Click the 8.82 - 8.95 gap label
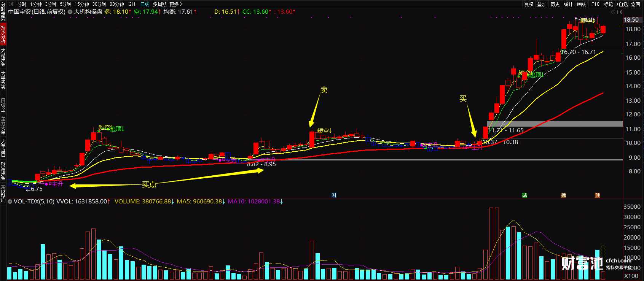The image size is (644, 281). (261, 164)
